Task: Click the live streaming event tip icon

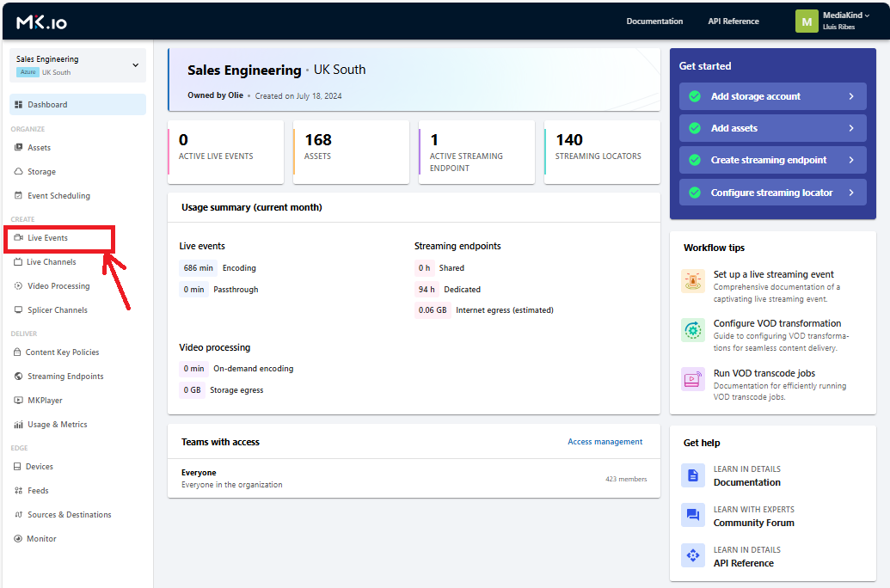Action: pos(692,281)
